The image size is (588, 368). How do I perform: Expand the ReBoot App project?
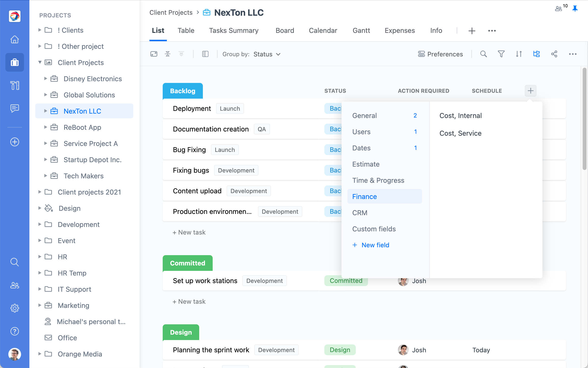[x=46, y=127]
